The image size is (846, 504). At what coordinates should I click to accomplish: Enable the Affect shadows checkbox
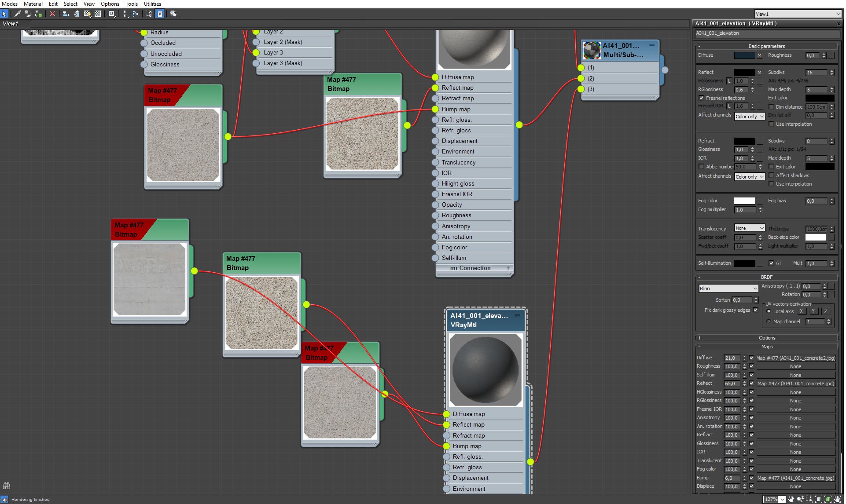pyautogui.click(x=771, y=175)
